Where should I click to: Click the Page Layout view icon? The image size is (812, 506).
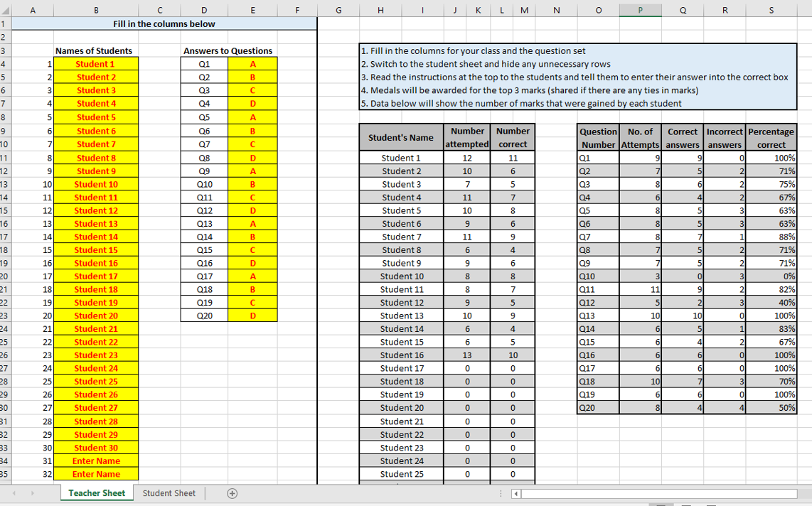686,504
